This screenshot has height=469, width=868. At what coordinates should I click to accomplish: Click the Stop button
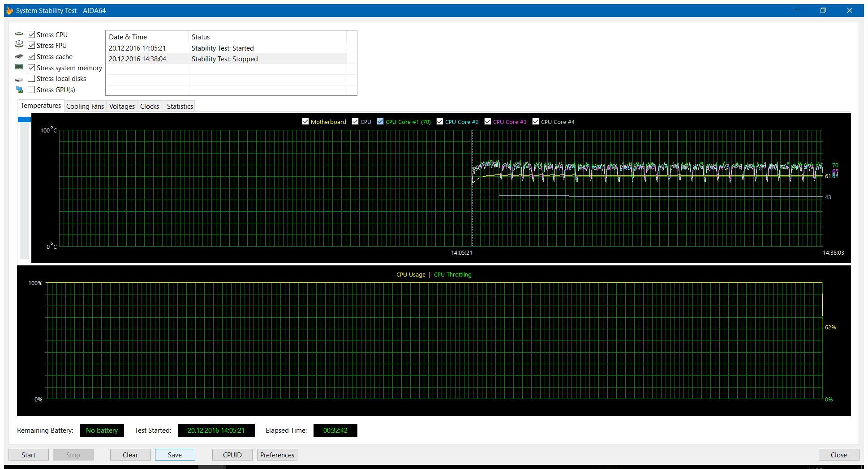point(73,455)
